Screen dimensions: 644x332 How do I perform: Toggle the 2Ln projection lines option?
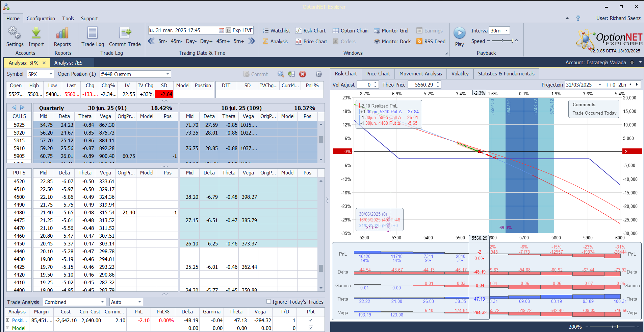(x=622, y=85)
